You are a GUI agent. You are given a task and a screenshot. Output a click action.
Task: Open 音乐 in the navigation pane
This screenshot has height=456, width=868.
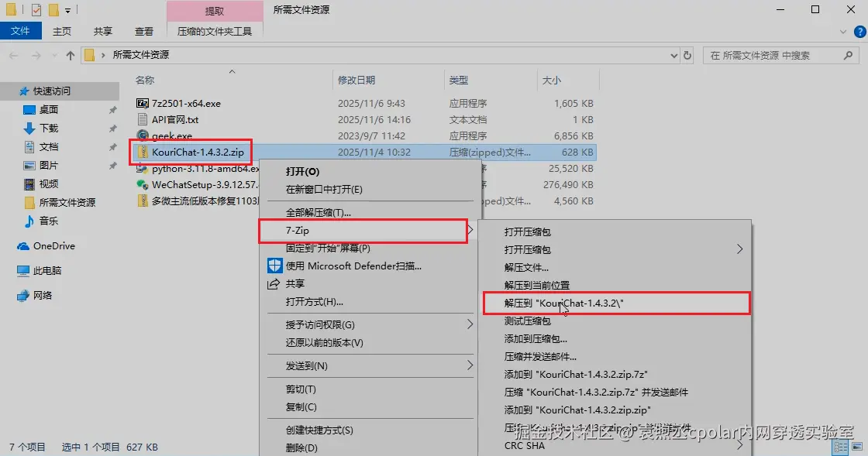[49, 221]
